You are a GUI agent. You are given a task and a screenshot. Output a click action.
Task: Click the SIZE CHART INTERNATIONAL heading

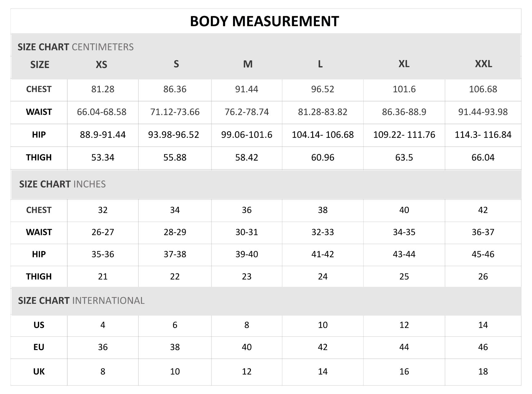coord(81,300)
